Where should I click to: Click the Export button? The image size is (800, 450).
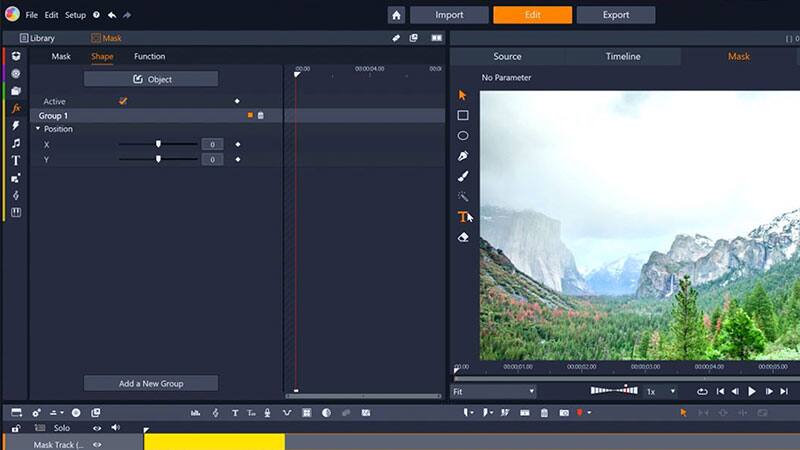pos(616,15)
